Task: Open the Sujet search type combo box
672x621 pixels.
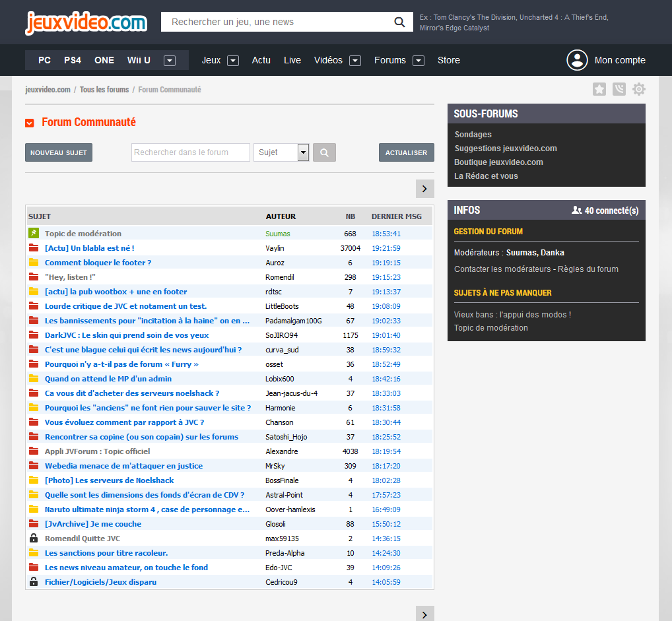Action: pyautogui.click(x=281, y=152)
